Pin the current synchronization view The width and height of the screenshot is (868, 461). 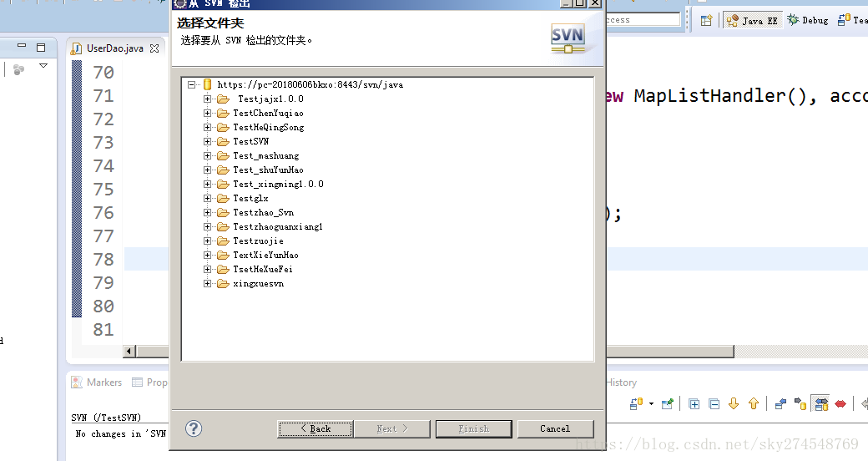(x=667, y=404)
